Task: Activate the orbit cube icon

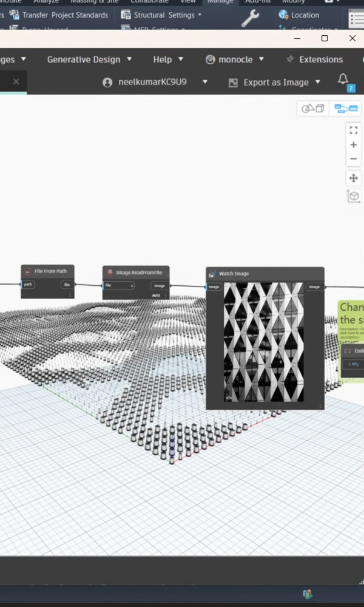Action: (354, 196)
